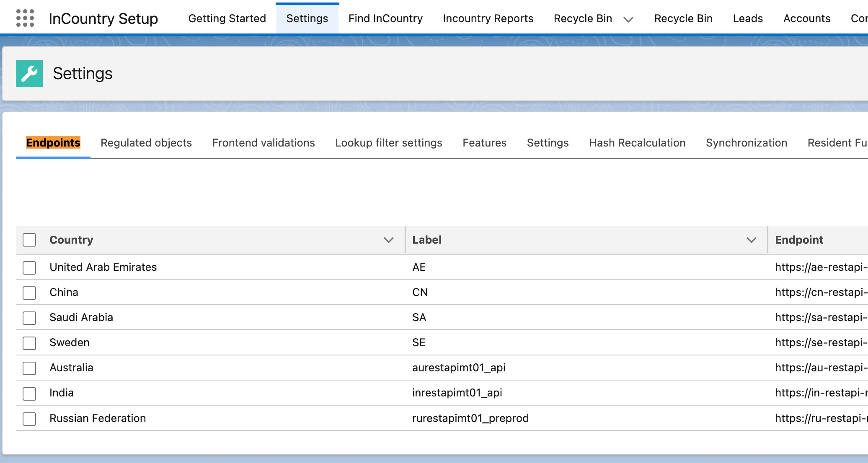Screen dimensions: 868x463
Task: Select the Frontend validations tab
Action: (263, 143)
